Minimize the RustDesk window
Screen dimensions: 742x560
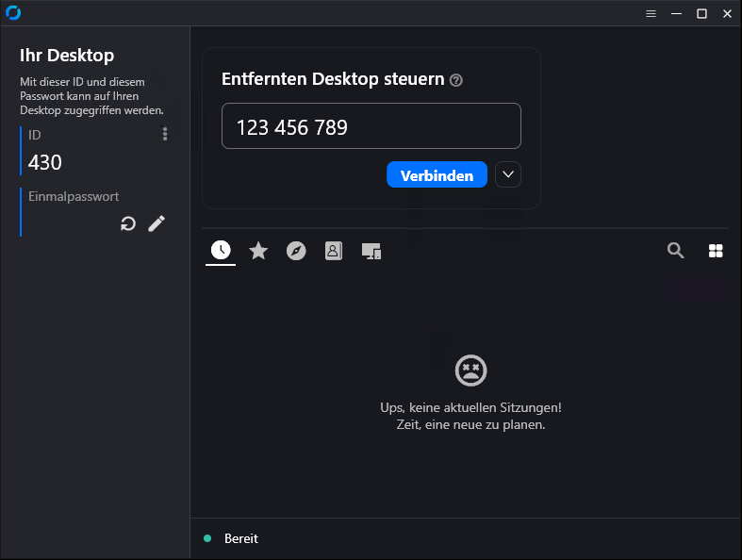676,13
